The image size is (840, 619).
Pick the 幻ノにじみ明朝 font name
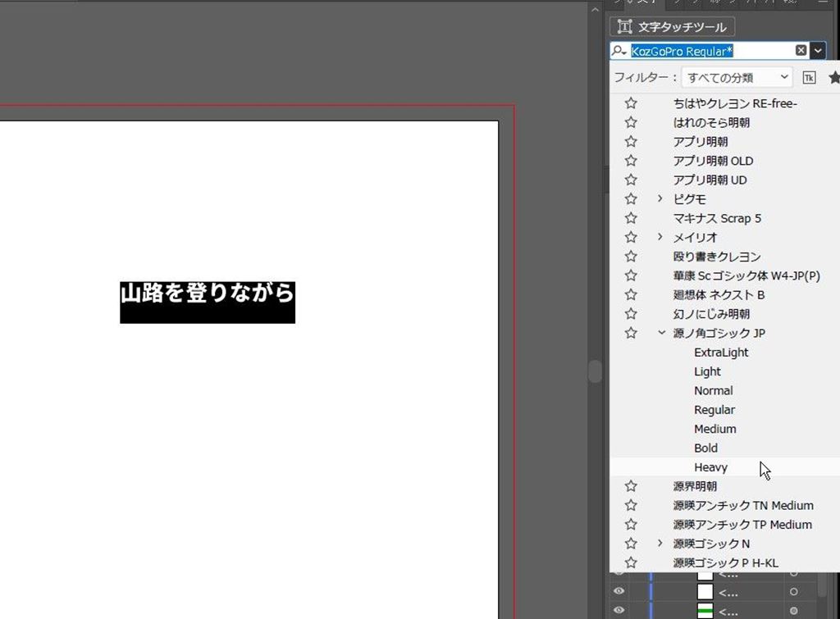711,314
